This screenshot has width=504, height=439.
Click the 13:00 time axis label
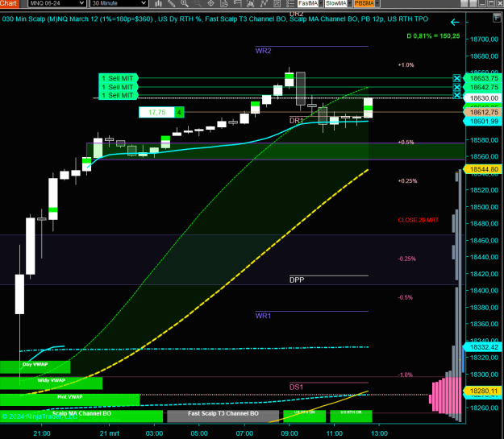379,433
